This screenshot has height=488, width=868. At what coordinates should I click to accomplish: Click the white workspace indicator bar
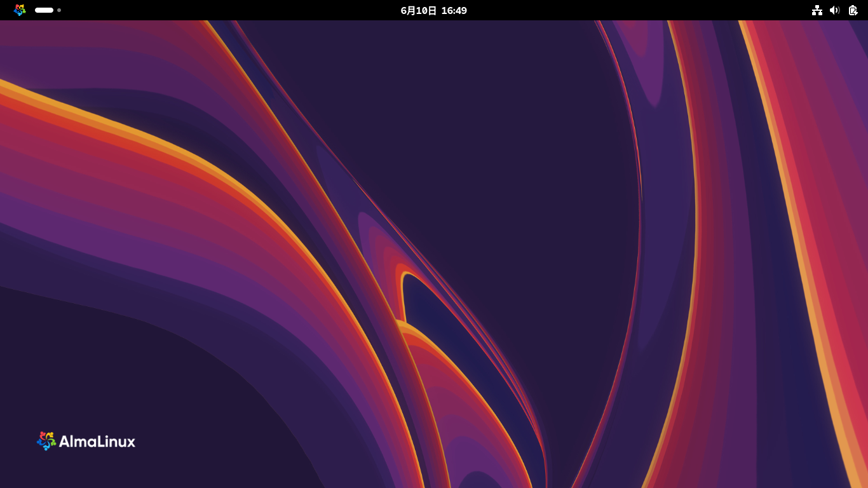coord(44,10)
